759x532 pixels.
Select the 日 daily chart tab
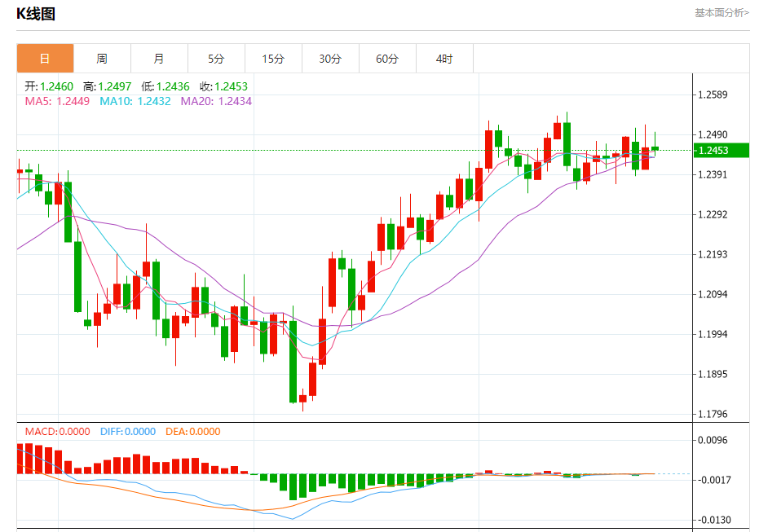click(x=45, y=59)
